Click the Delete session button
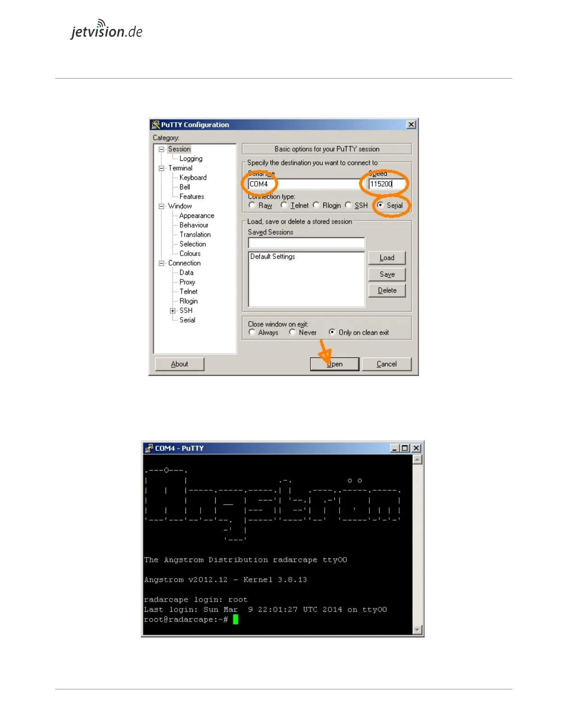The height and width of the screenshot is (728, 563). point(387,290)
